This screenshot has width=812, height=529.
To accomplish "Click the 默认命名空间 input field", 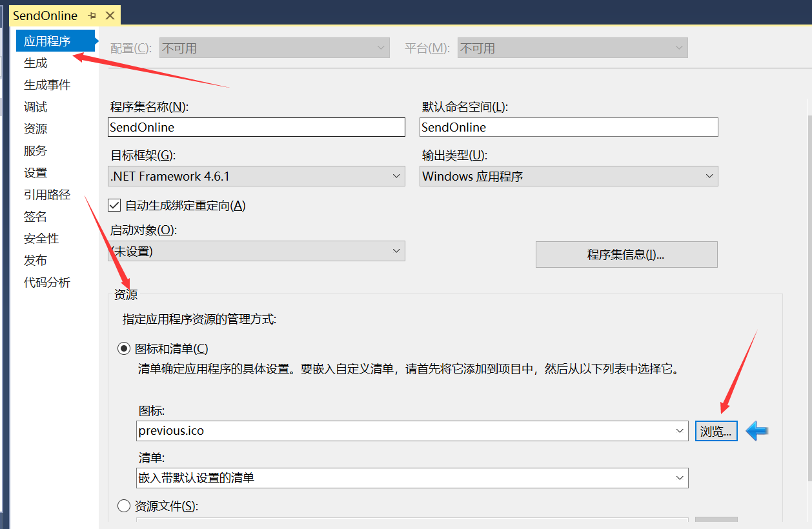I will [569, 127].
